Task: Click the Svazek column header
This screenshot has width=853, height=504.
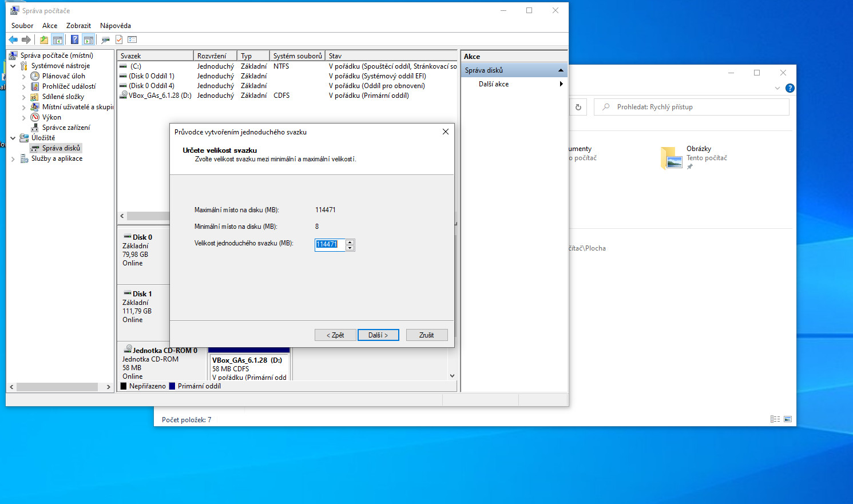Action: (x=155, y=56)
